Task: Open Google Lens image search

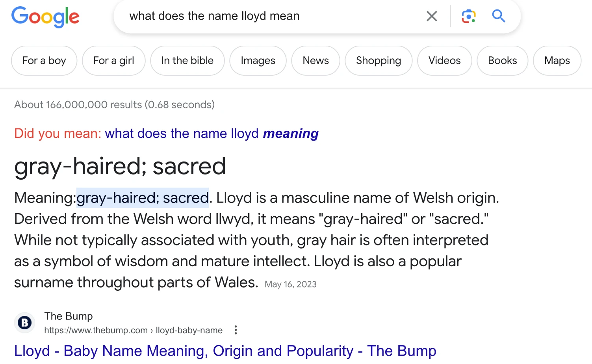Action: [x=468, y=16]
